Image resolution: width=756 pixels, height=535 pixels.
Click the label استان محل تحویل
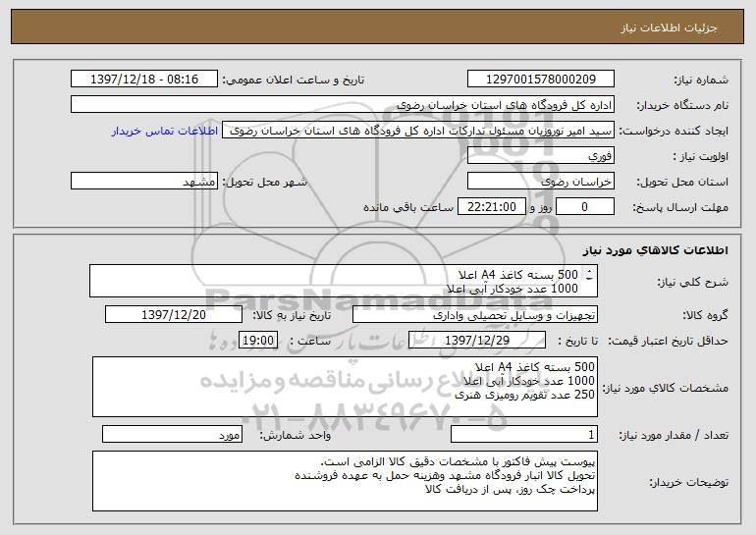point(682,183)
